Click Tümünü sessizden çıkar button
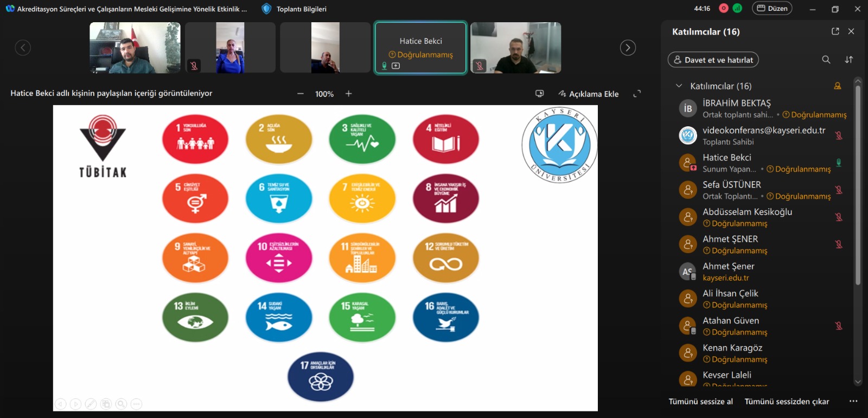This screenshot has height=418, width=868. [787, 401]
